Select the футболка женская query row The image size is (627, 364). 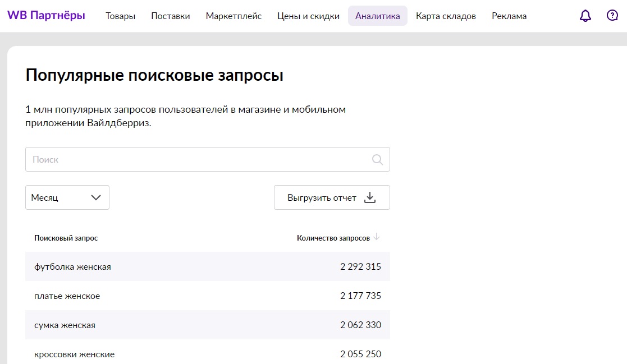(73, 267)
